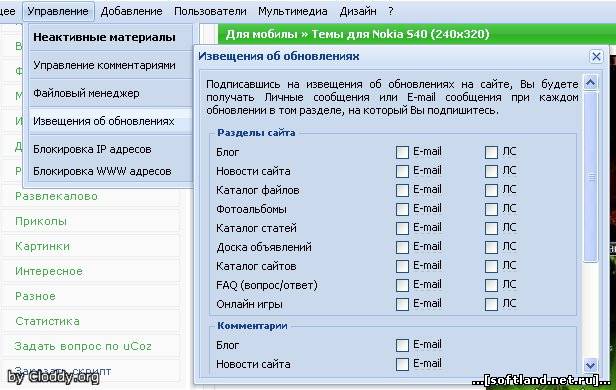Close the Извещения об обновлениях dialog

click(596, 57)
